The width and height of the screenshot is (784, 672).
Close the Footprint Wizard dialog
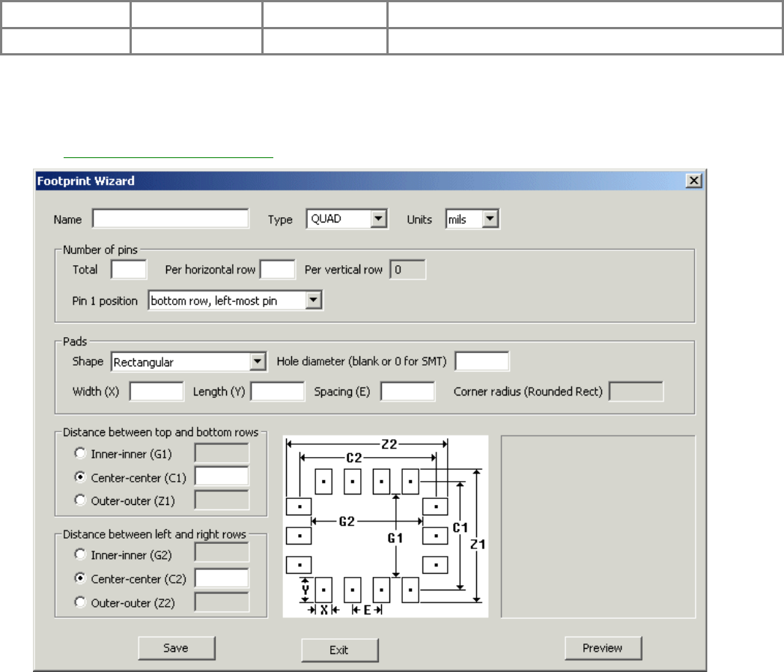click(x=693, y=181)
